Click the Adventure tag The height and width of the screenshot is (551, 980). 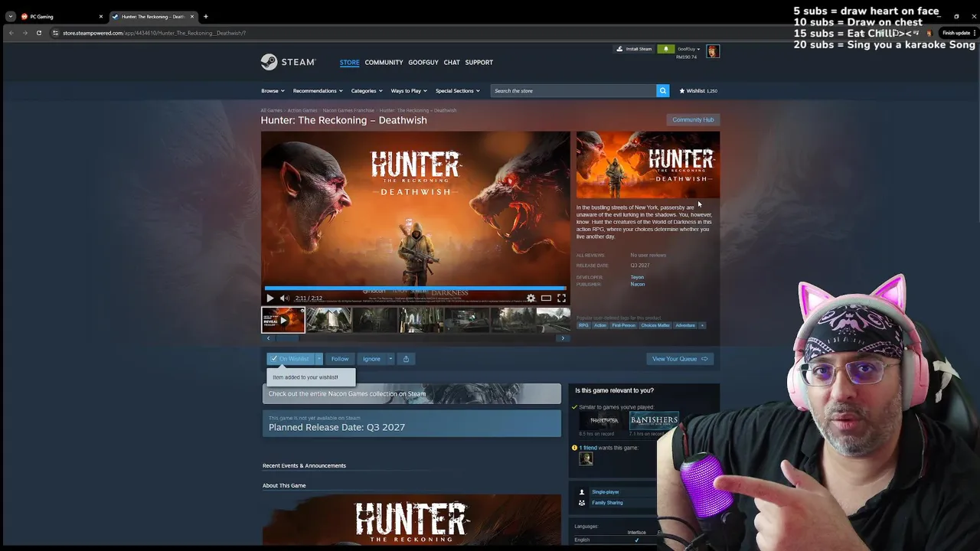685,325
